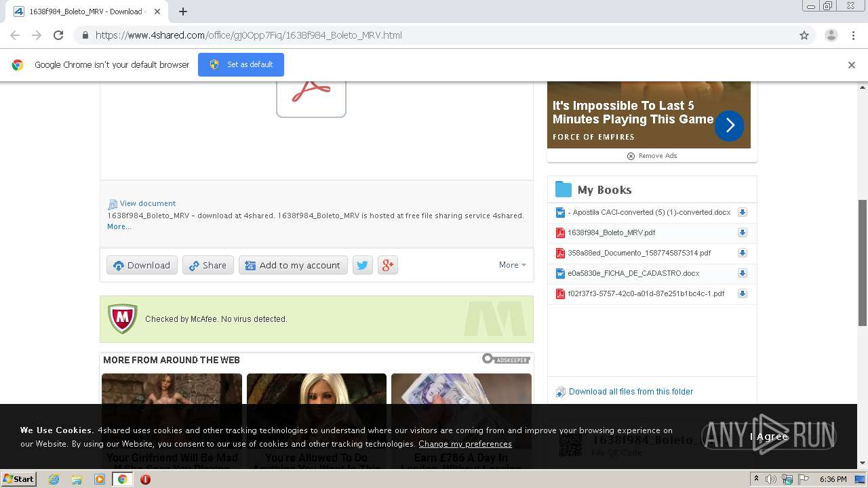Click the volume speaker tray icon
Image resolution: width=868 pixels, height=488 pixels.
pyautogui.click(x=771, y=479)
